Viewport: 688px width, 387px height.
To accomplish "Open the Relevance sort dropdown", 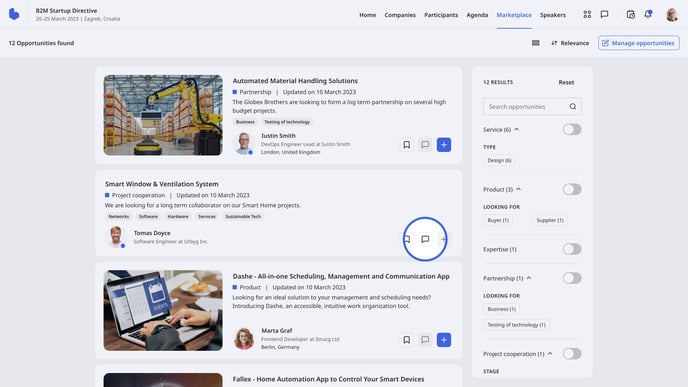I will pyautogui.click(x=570, y=43).
